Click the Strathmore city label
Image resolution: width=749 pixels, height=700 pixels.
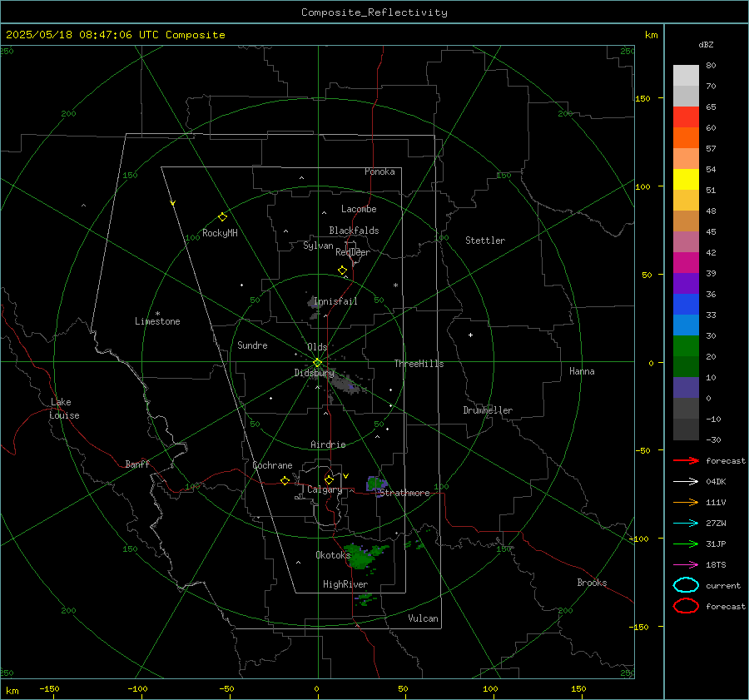404,493
